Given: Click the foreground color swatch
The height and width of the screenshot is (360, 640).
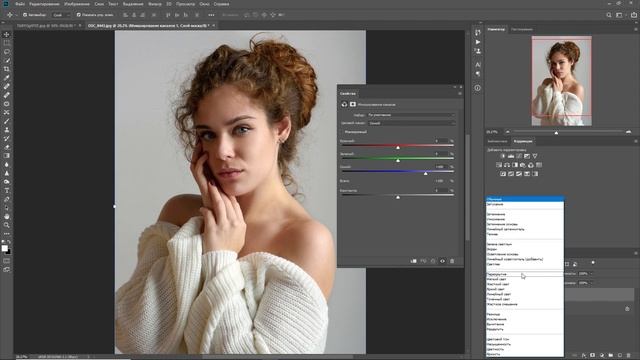Looking at the screenshot, I should (x=4, y=248).
